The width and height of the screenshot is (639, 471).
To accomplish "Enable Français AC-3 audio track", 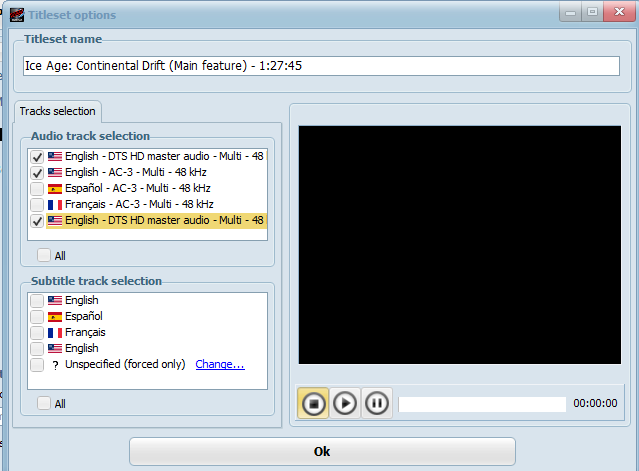I will tap(37, 205).
